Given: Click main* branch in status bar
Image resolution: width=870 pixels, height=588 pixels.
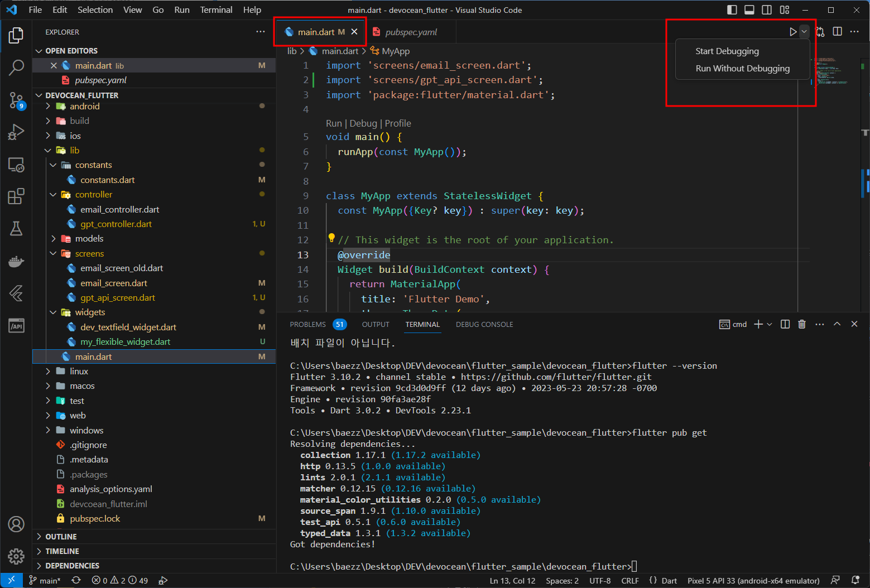Looking at the screenshot, I should [45, 581].
